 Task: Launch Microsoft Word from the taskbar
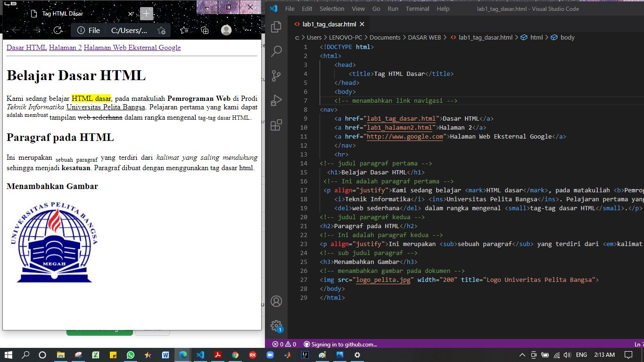point(165,354)
